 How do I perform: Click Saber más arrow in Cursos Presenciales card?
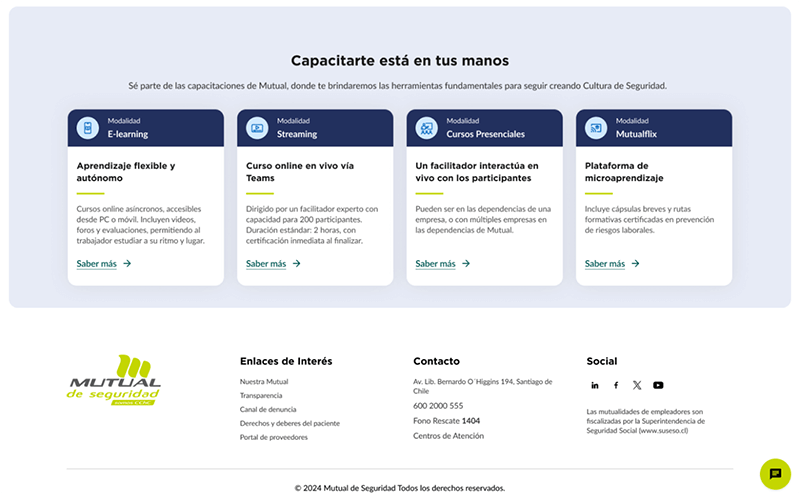[x=466, y=264]
